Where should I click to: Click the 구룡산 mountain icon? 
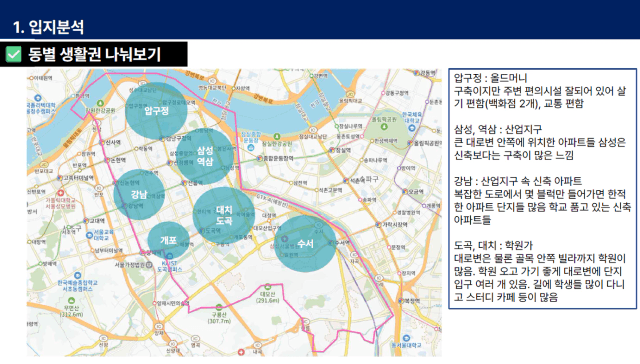219,307
